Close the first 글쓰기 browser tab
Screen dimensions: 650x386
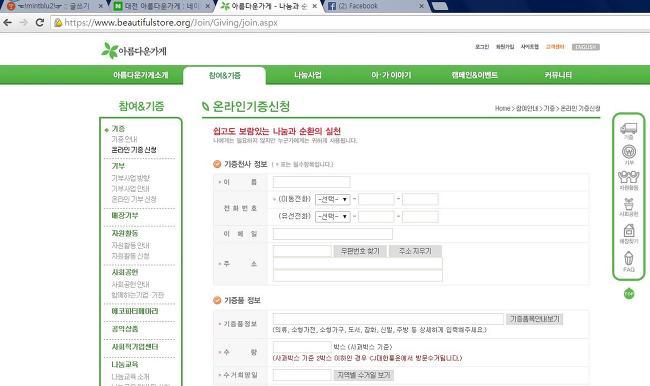click(100, 6)
